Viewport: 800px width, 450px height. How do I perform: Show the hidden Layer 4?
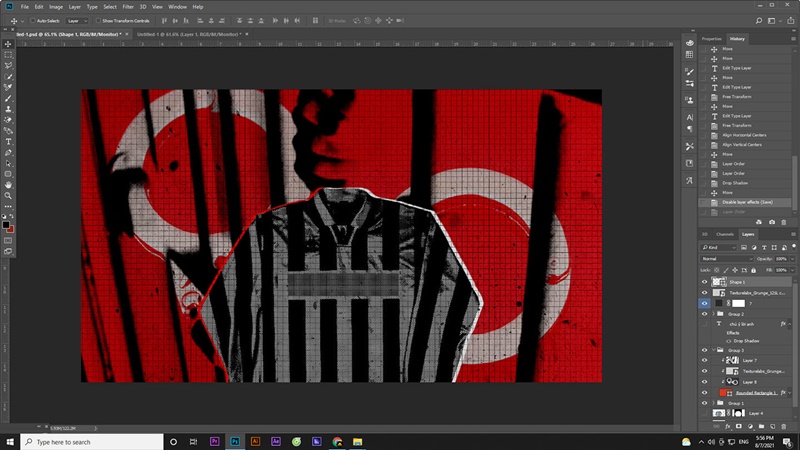point(705,413)
